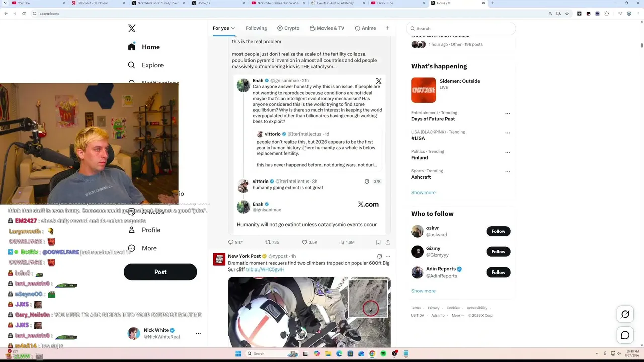644x362 pixels.
Task: Switch to the Movies & TV tab
Action: pos(327,28)
